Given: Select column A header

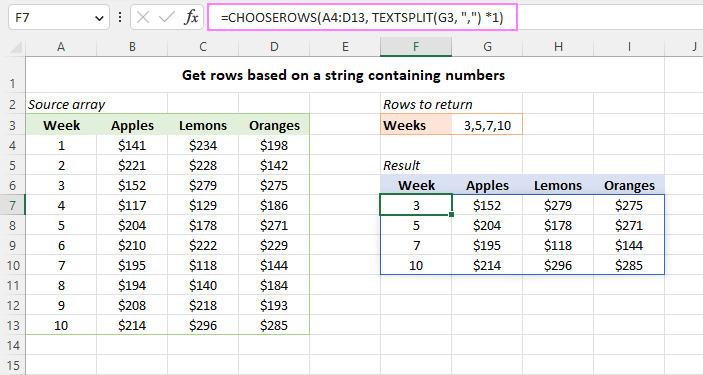Looking at the screenshot, I should pyautogui.click(x=61, y=46).
